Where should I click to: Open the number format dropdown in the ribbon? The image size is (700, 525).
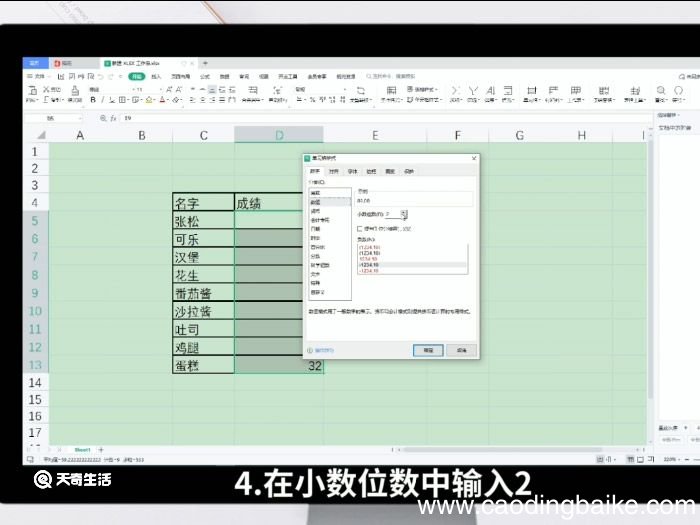[x=345, y=90]
